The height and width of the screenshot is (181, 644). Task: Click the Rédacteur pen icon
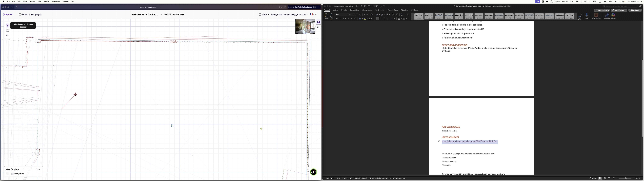(x=607, y=15)
